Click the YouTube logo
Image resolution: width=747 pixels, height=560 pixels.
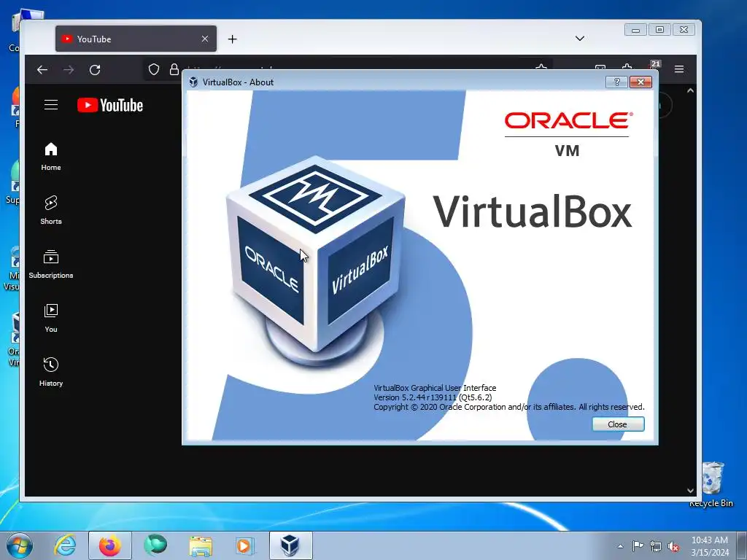pyautogui.click(x=110, y=105)
